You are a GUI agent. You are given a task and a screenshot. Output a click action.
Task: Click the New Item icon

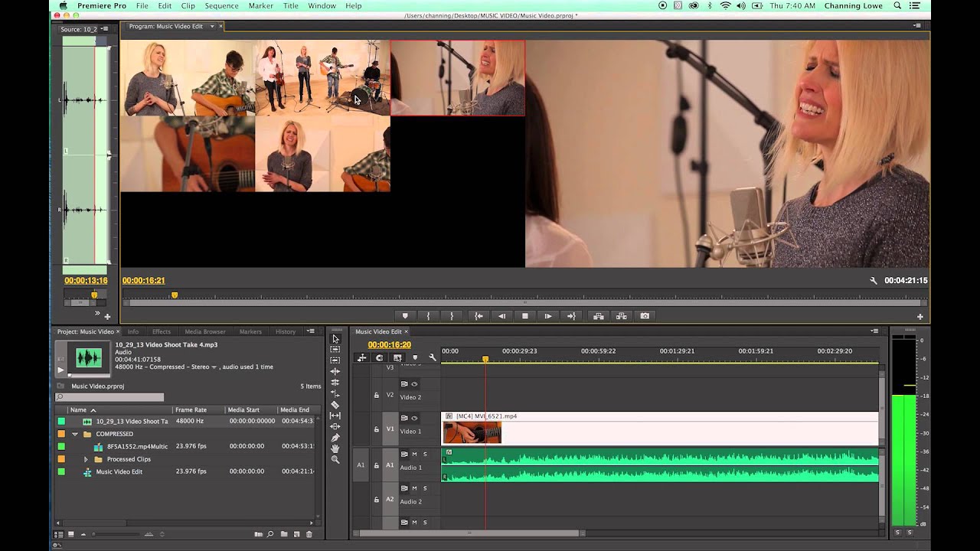click(x=296, y=534)
